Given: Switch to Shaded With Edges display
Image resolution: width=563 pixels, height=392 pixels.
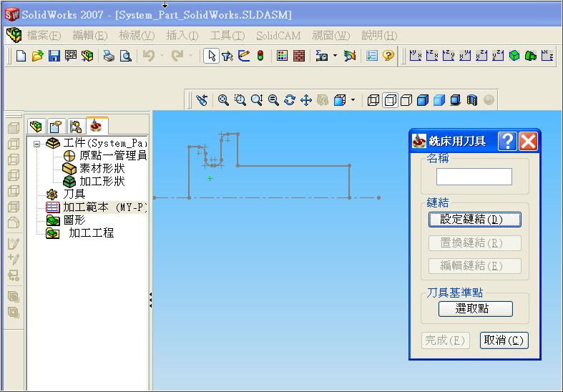Looking at the screenshot, I should [423, 101].
